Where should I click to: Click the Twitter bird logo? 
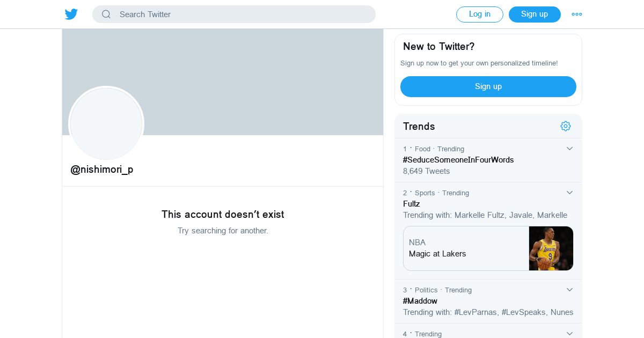pyautogui.click(x=71, y=14)
